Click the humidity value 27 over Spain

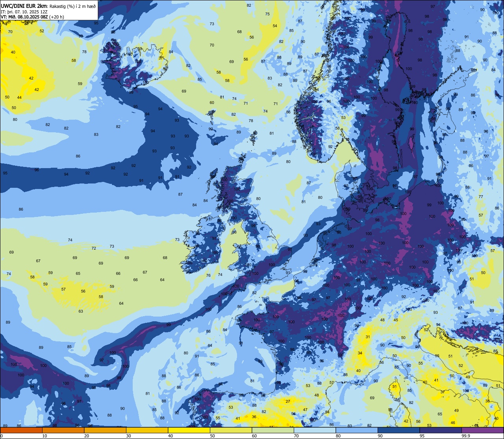(288, 401)
